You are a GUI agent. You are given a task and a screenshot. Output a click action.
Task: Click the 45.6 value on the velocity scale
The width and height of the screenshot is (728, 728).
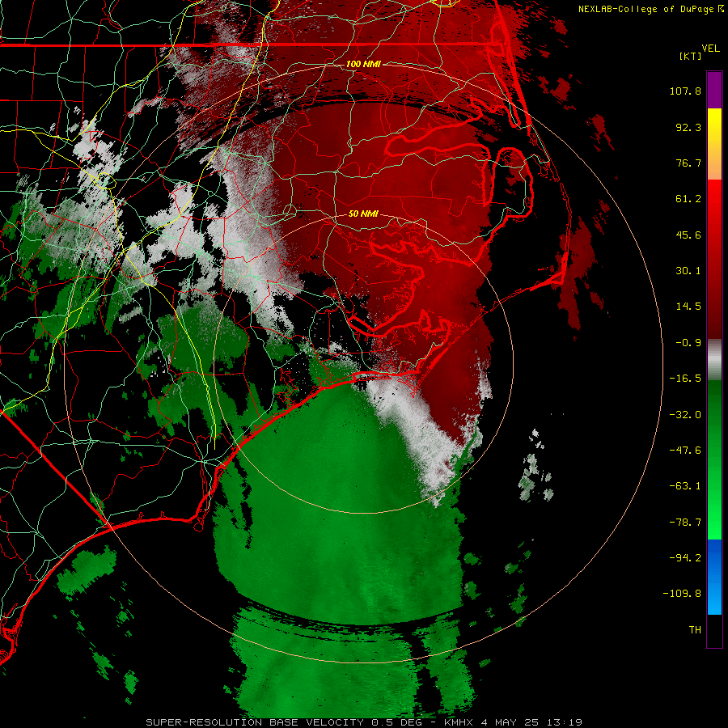point(688,235)
